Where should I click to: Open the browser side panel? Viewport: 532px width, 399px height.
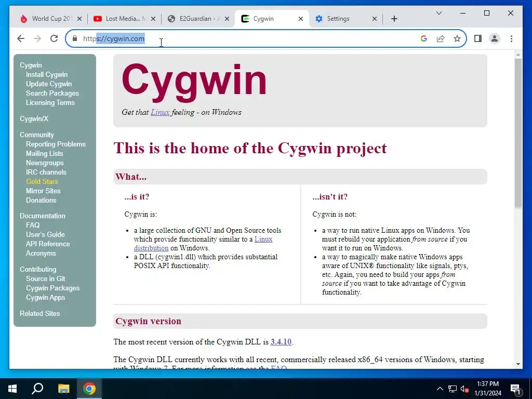coord(478,38)
